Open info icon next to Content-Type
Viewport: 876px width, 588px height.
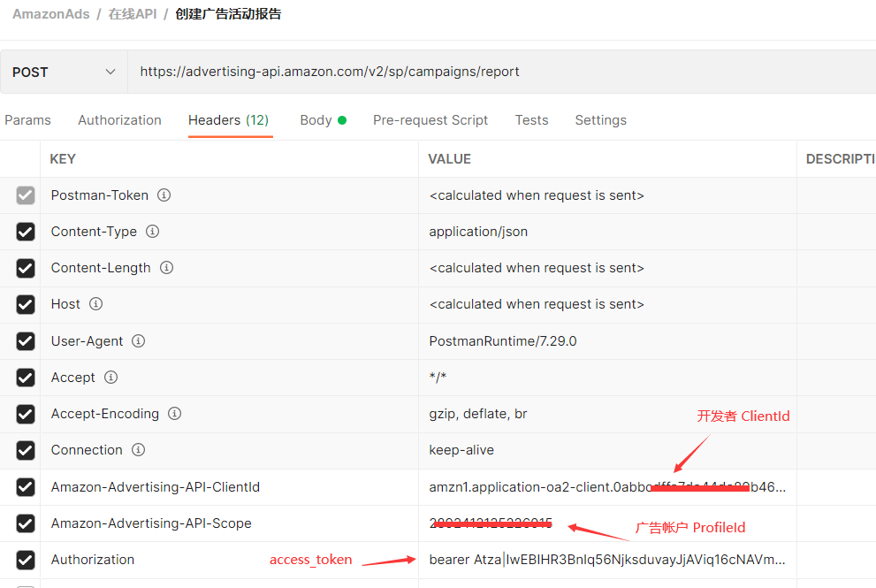(x=153, y=232)
